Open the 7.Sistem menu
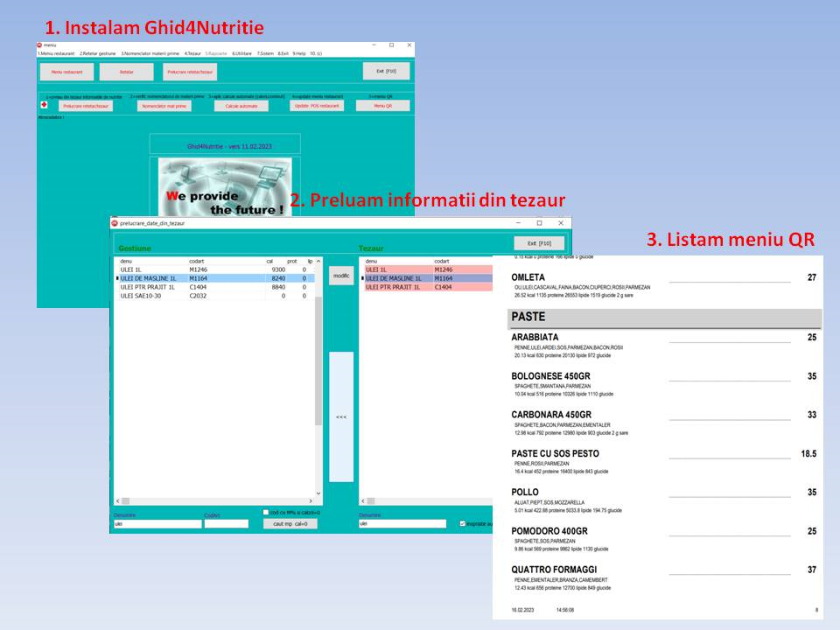Image resolution: width=840 pixels, height=630 pixels. pos(265,53)
